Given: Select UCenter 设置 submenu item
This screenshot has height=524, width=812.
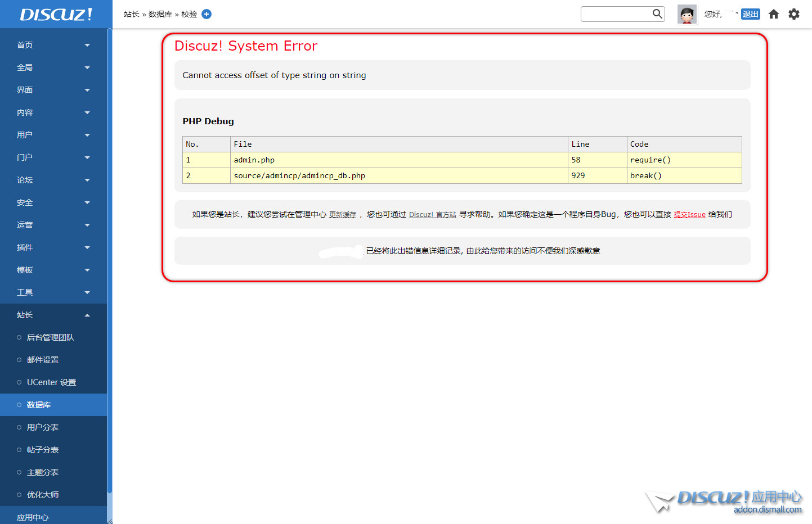Looking at the screenshot, I should (x=53, y=382).
